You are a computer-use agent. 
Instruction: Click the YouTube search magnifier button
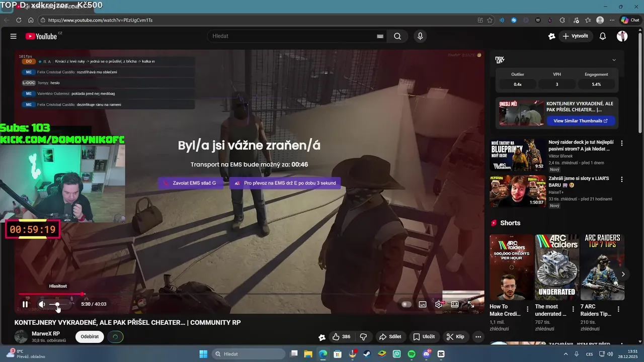[x=397, y=36]
